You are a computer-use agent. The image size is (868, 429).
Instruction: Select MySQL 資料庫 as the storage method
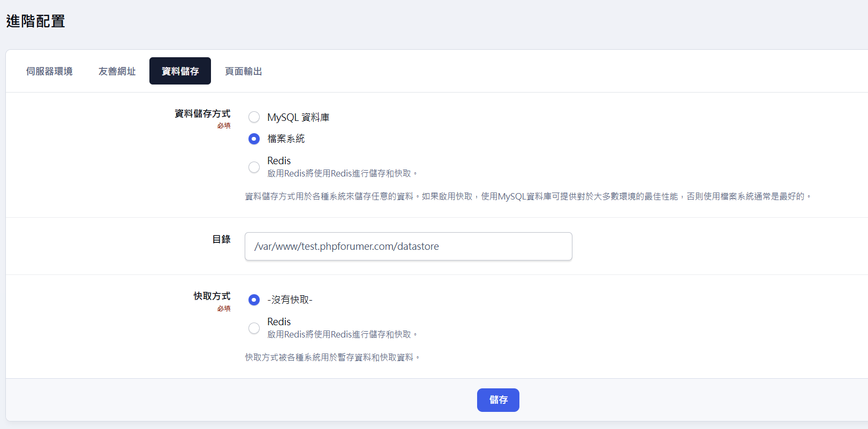(254, 117)
